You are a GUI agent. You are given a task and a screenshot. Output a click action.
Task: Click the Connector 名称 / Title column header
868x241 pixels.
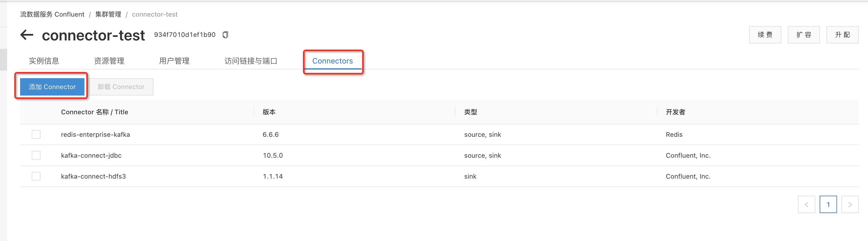click(95, 112)
